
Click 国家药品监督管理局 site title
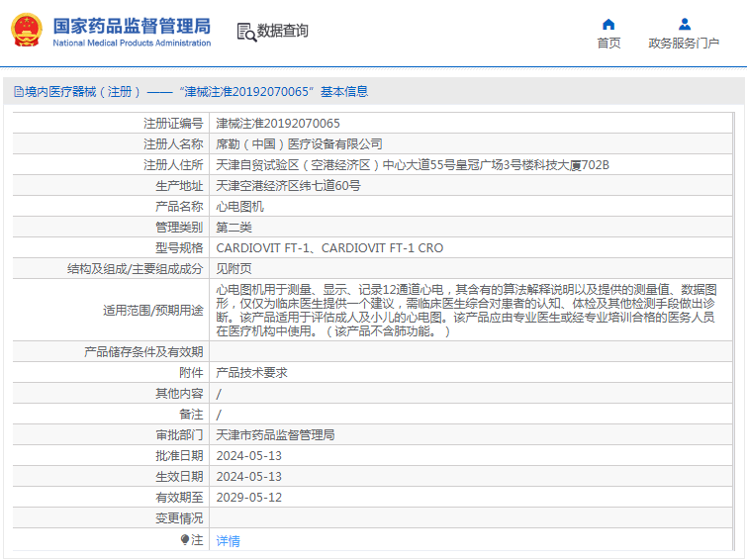pyautogui.click(x=132, y=26)
